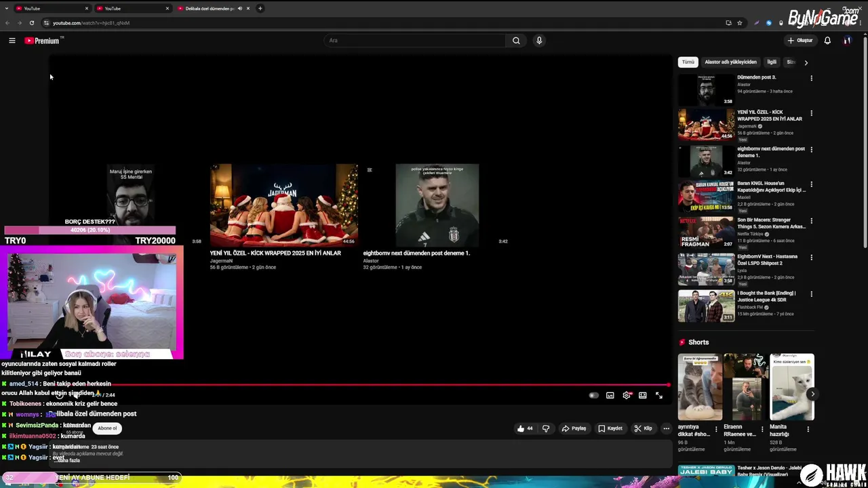Screen dimensions: 868x488
Task: Click the Abone ol subscribe button
Action: pyautogui.click(x=107, y=428)
